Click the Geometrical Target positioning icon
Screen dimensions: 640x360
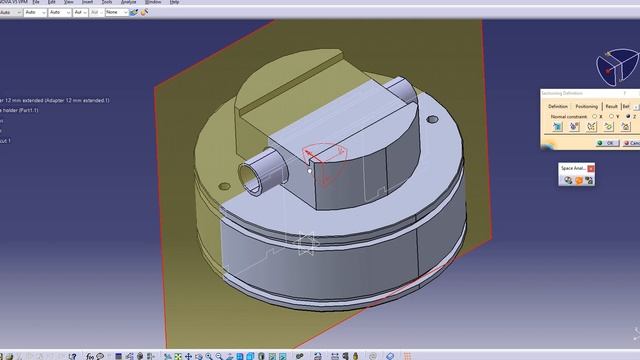pos(574,127)
